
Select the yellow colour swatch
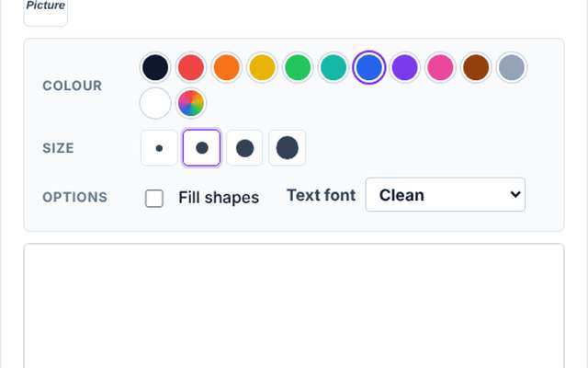click(x=262, y=67)
